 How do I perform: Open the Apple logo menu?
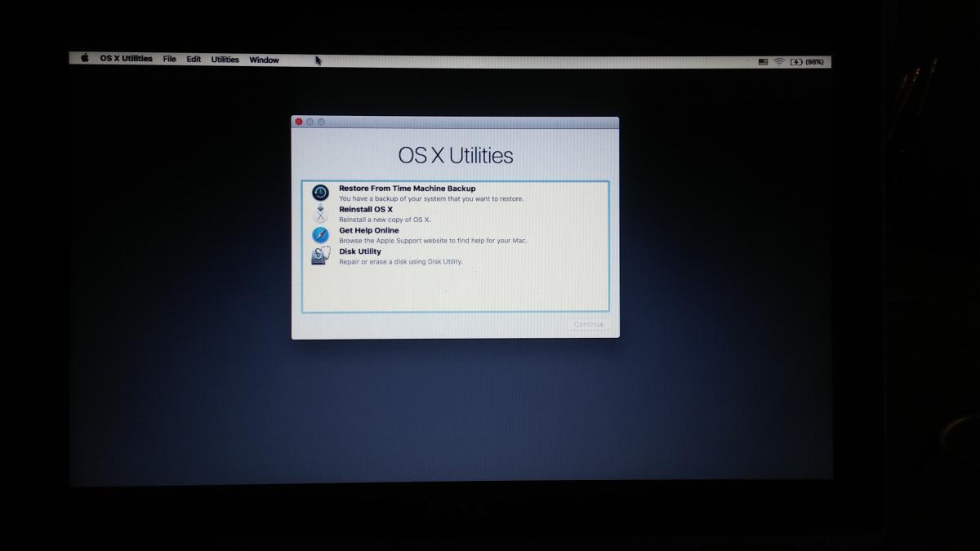pos(84,59)
